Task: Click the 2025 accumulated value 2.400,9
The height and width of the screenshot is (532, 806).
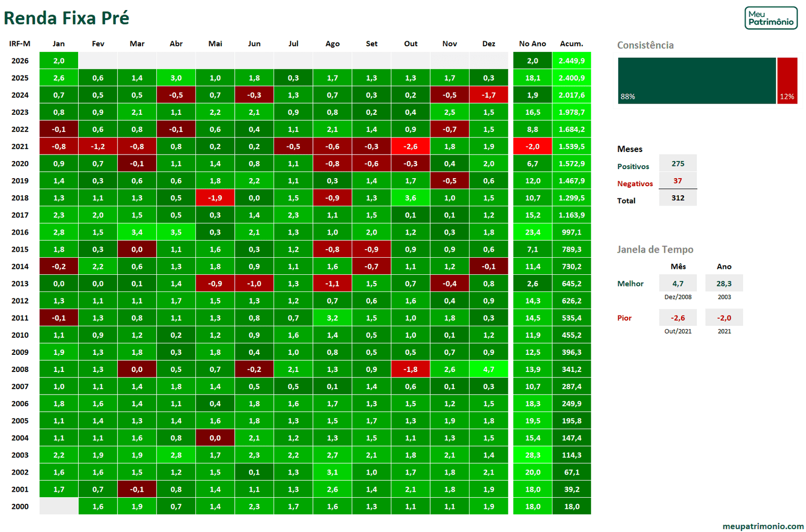Action: pyautogui.click(x=571, y=78)
